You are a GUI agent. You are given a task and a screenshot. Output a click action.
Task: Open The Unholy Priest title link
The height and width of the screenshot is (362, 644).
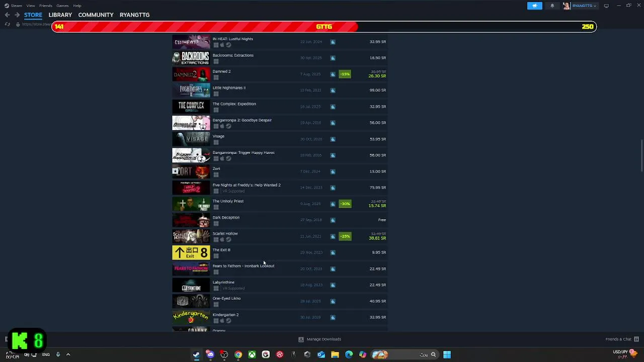coord(228,201)
